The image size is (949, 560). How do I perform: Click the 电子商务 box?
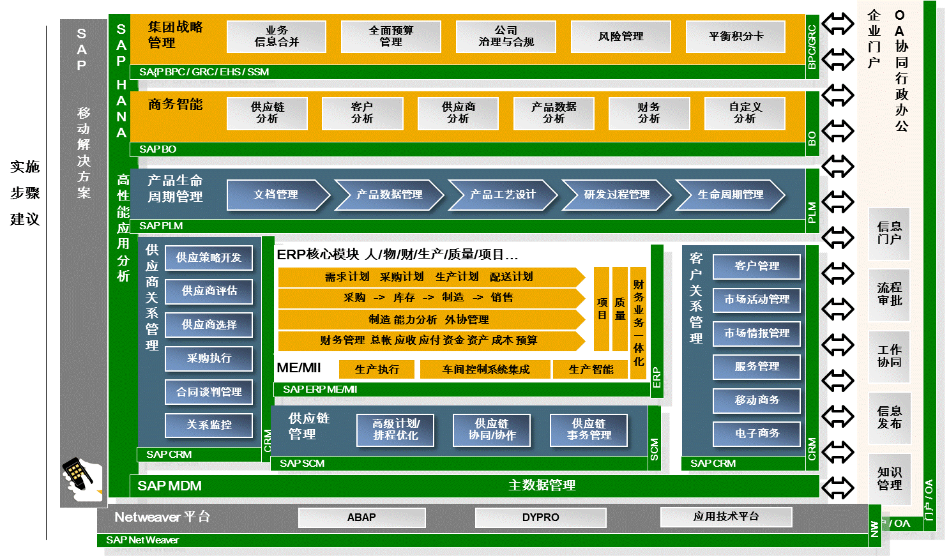(x=757, y=434)
